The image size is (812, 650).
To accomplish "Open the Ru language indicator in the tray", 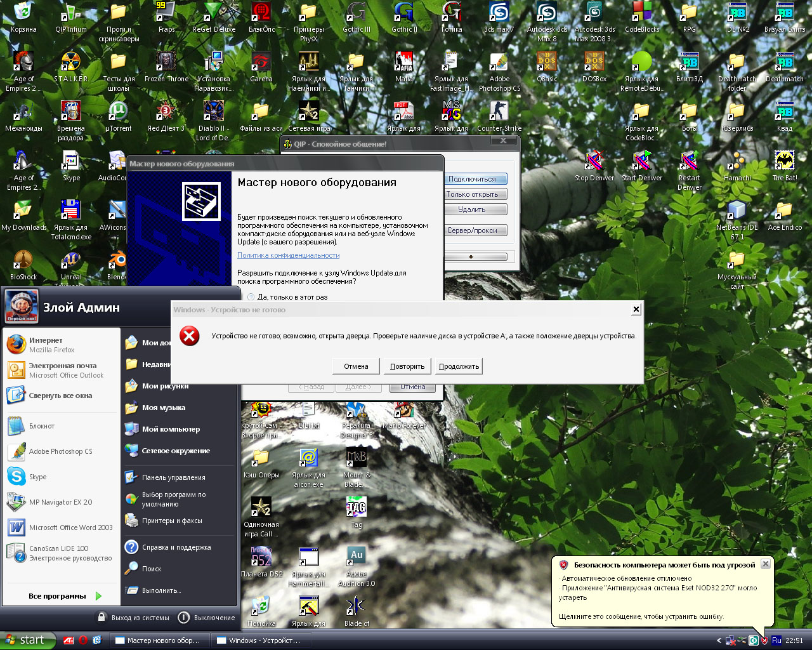I will [x=776, y=640].
